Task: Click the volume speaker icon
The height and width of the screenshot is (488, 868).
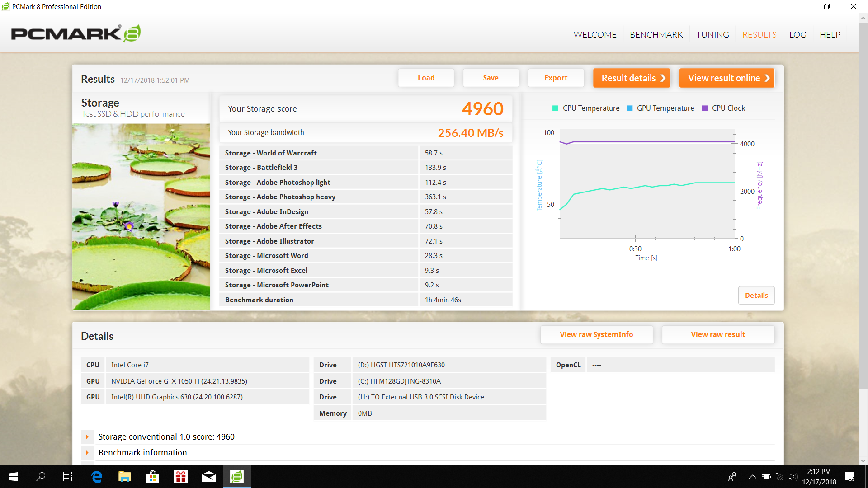Action: (793, 477)
